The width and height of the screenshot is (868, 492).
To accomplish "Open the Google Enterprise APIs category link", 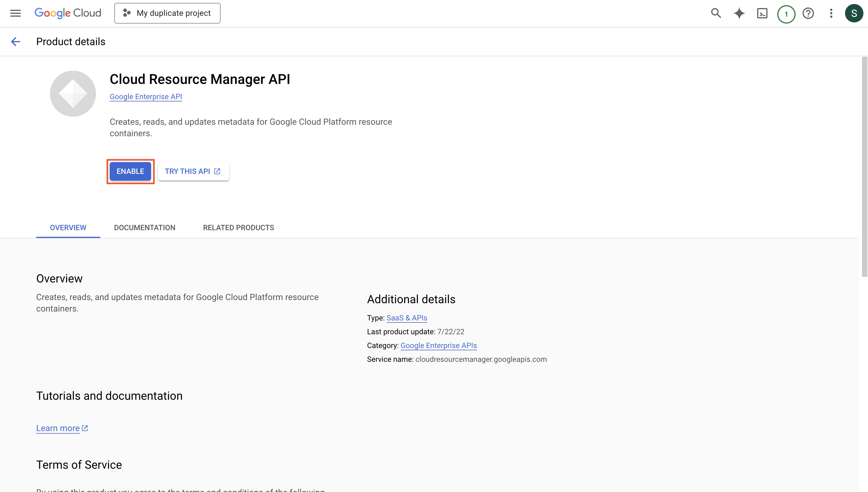I will coord(439,346).
